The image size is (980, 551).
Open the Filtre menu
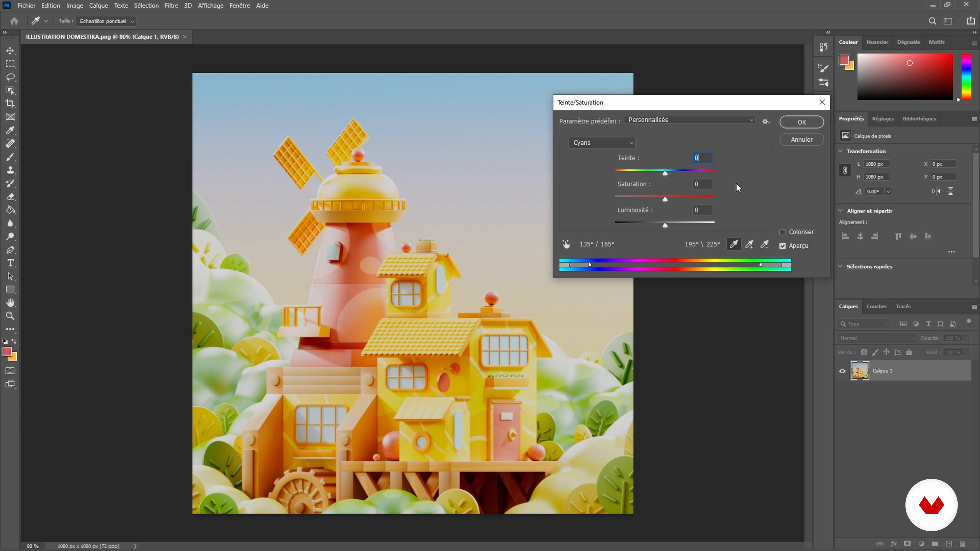tap(171, 5)
